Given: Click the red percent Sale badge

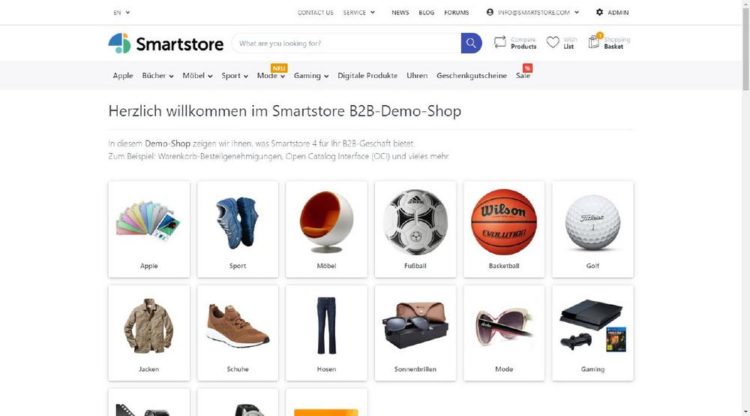Looking at the screenshot, I should click(527, 68).
